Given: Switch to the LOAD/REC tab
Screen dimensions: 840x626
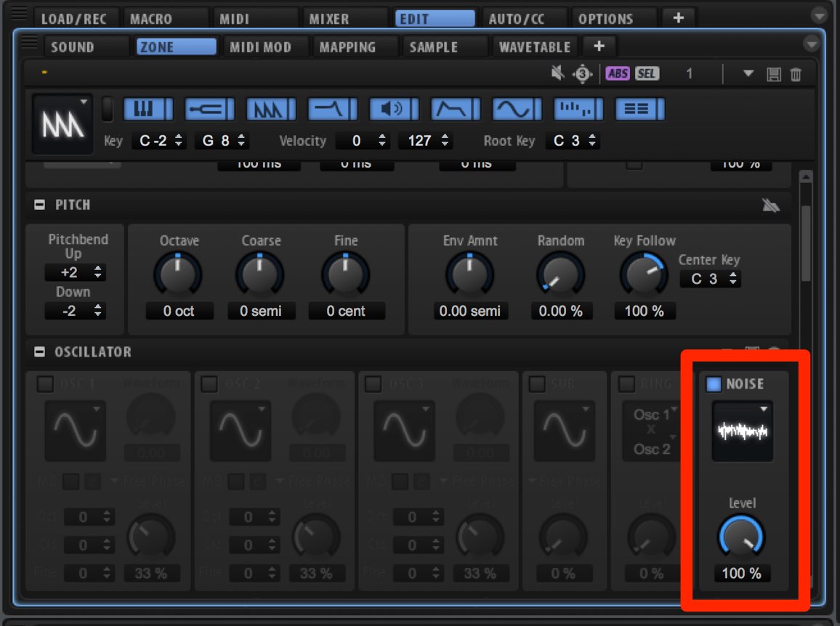Looking at the screenshot, I should click(75, 18).
